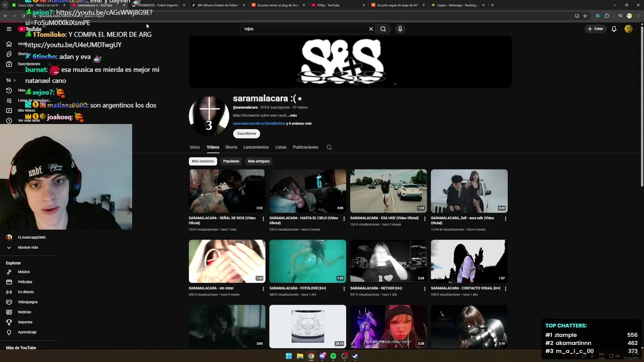Image resolution: width=644 pixels, height=362 pixels.
Task: Switch to the channel Inicio tab
Action: point(195,147)
